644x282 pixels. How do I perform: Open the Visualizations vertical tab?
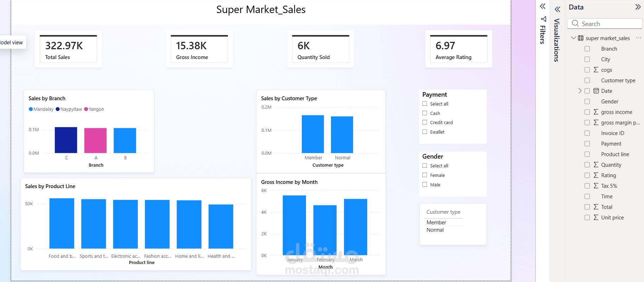tap(556, 40)
